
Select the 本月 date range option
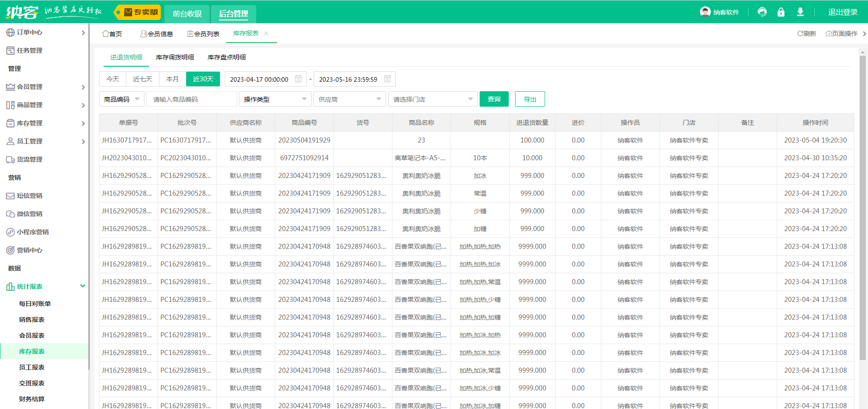click(x=173, y=79)
